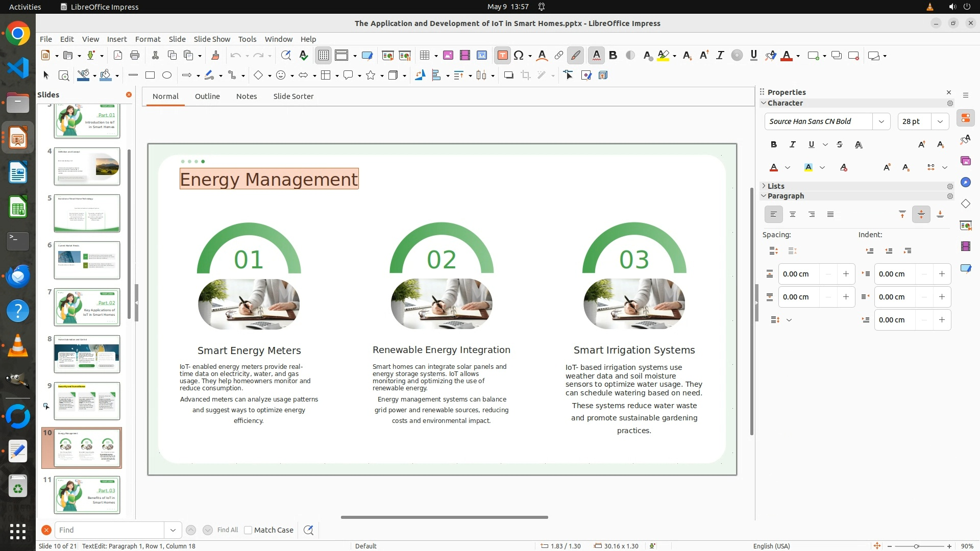Click the zoom slider in status bar
This screenshot has width=980, height=551.
(x=916, y=546)
